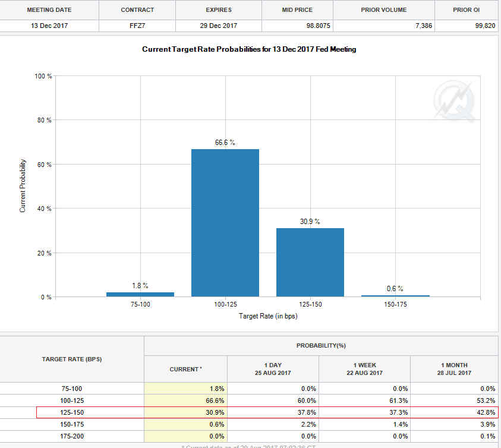This screenshot has height=448, width=501.
Task: Click the CURRENT probability column header
Action: [185, 369]
